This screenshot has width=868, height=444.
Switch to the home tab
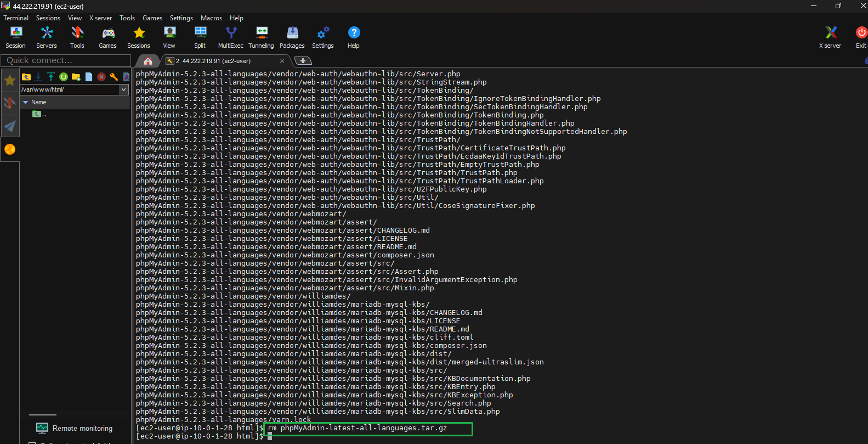(x=147, y=61)
